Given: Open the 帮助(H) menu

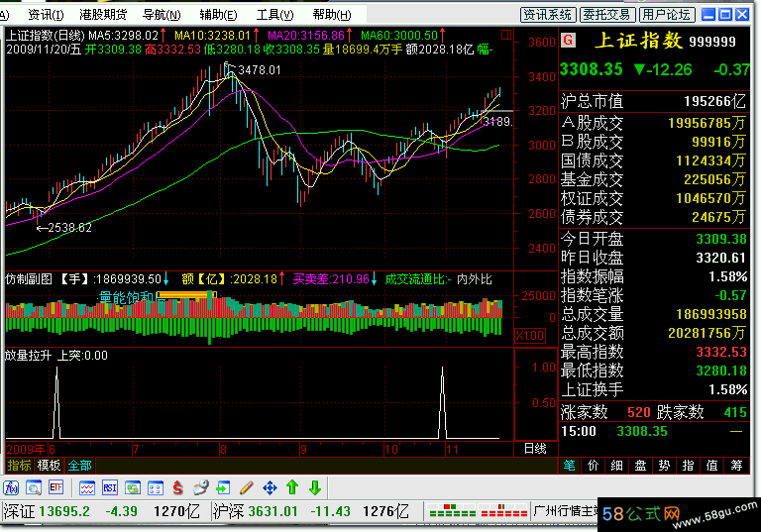Looking at the screenshot, I should tap(332, 15).
